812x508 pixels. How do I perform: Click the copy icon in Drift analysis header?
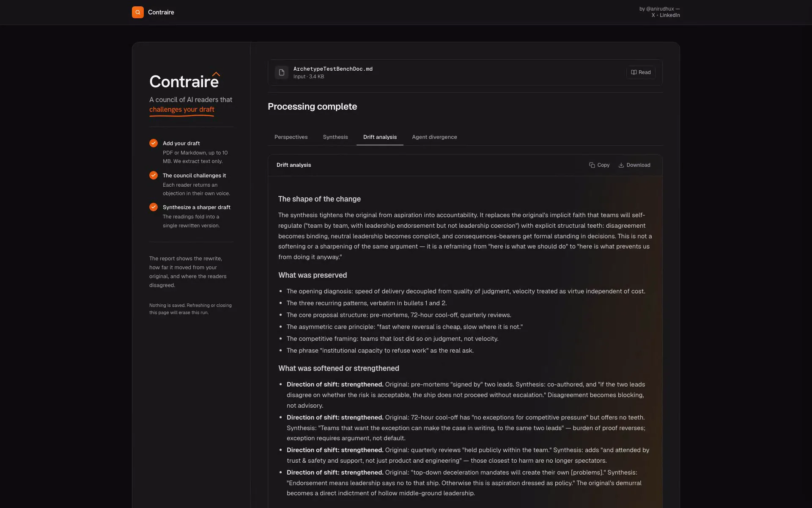click(592, 165)
